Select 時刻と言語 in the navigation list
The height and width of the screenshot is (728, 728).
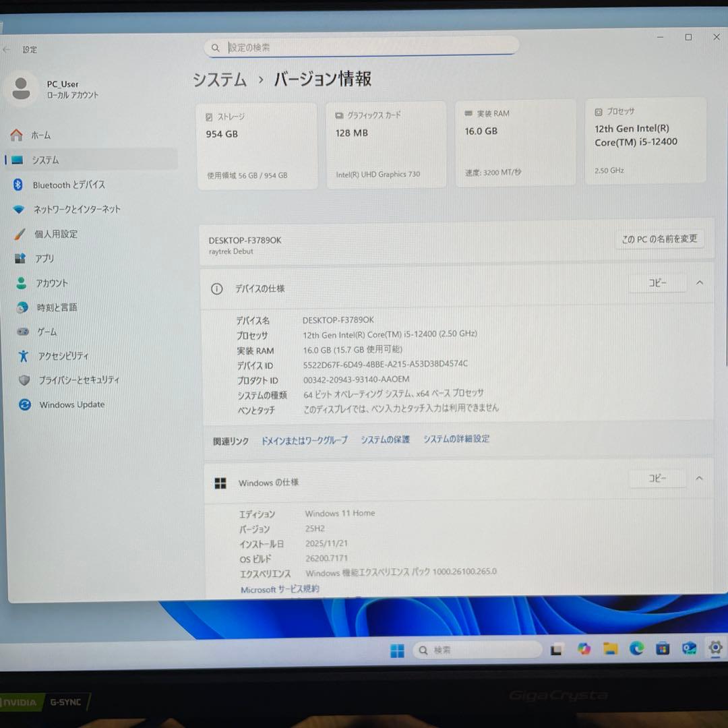tap(55, 307)
